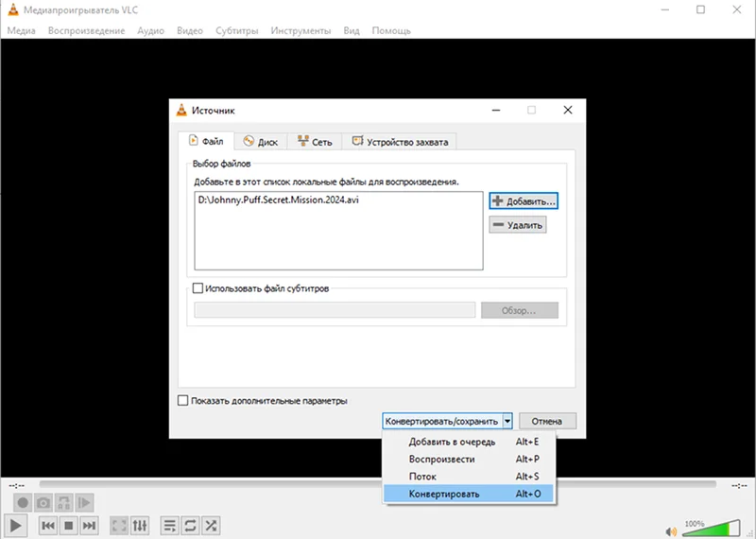756x539 pixels.
Task: Select D:\Johnny.Puff.Secret.Mission.2024.avi in list
Action: (278, 200)
